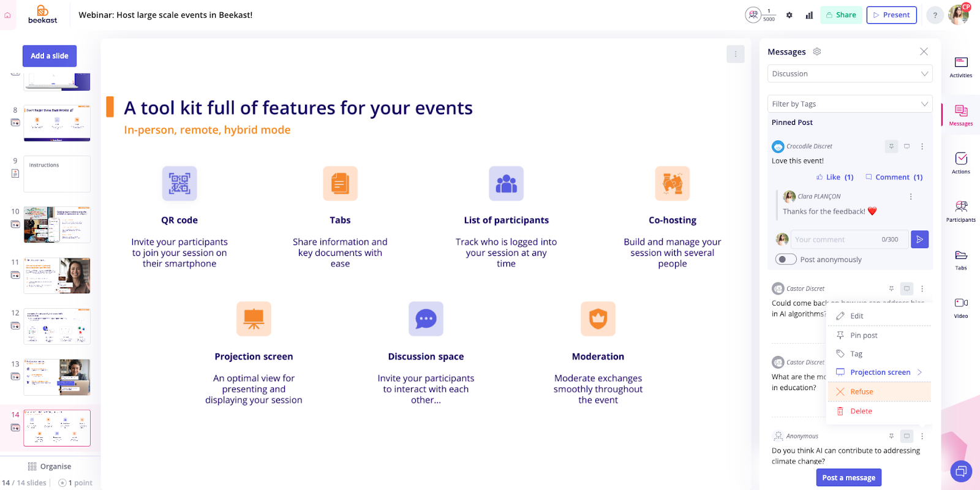Open Messages settings gear next to the title
This screenshot has height=490, width=980.
[x=816, y=51]
